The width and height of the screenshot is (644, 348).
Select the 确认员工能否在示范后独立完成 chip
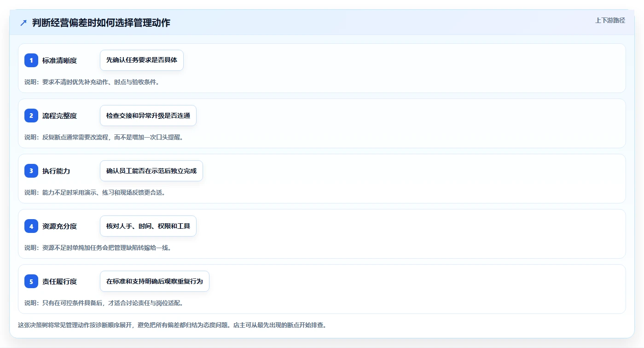[151, 171]
